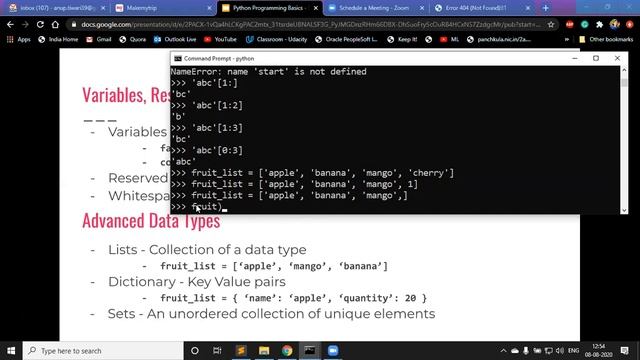Open the browser home page
This screenshot has height=360, width=640.
pyautogui.click(x=55, y=24)
